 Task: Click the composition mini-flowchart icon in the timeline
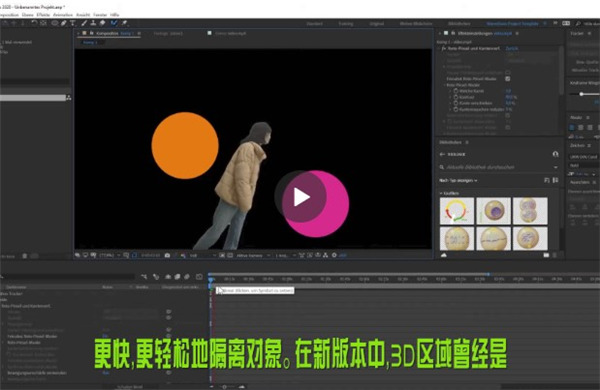tap(144, 276)
